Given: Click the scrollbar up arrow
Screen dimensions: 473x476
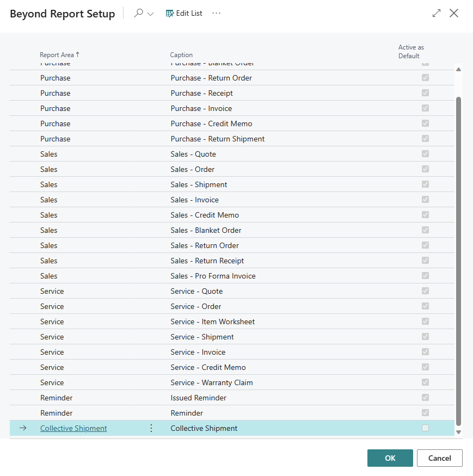Looking at the screenshot, I should (458, 70).
